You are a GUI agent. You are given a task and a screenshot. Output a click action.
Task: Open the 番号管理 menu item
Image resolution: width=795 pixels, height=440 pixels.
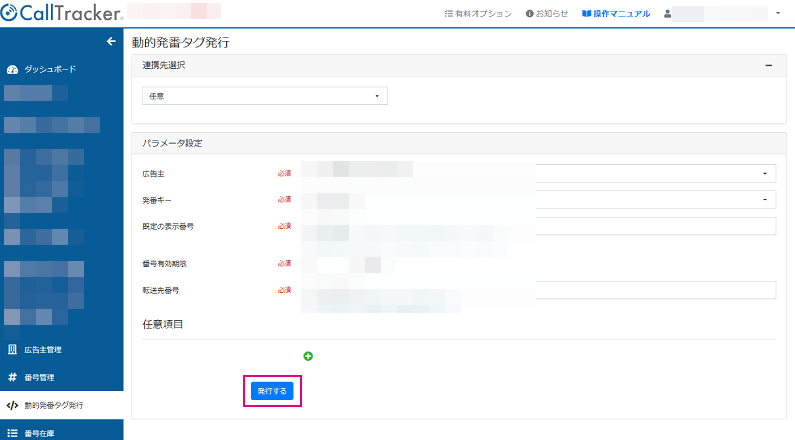click(40, 378)
